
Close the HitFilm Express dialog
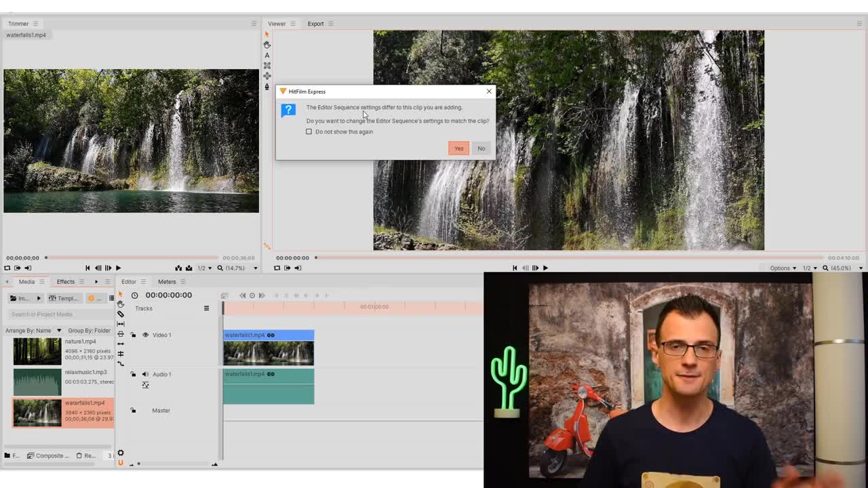pyautogui.click(x=489, y=91)
